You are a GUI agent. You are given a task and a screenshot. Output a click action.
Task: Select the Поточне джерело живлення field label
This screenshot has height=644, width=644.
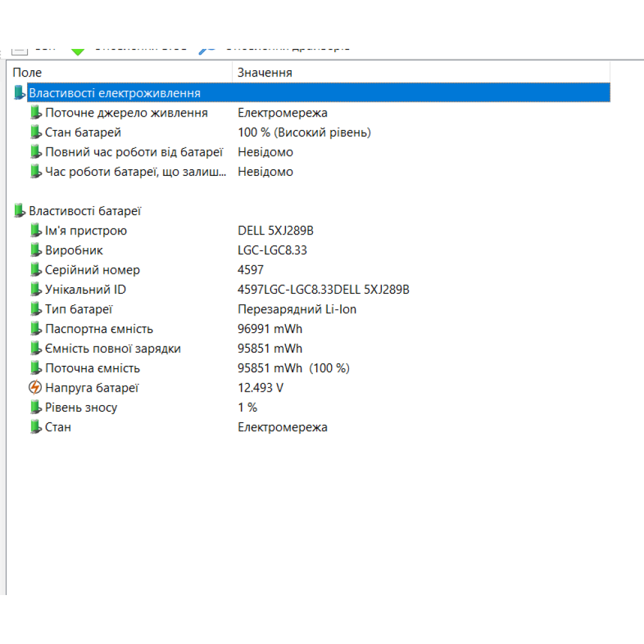pos(126,113)
